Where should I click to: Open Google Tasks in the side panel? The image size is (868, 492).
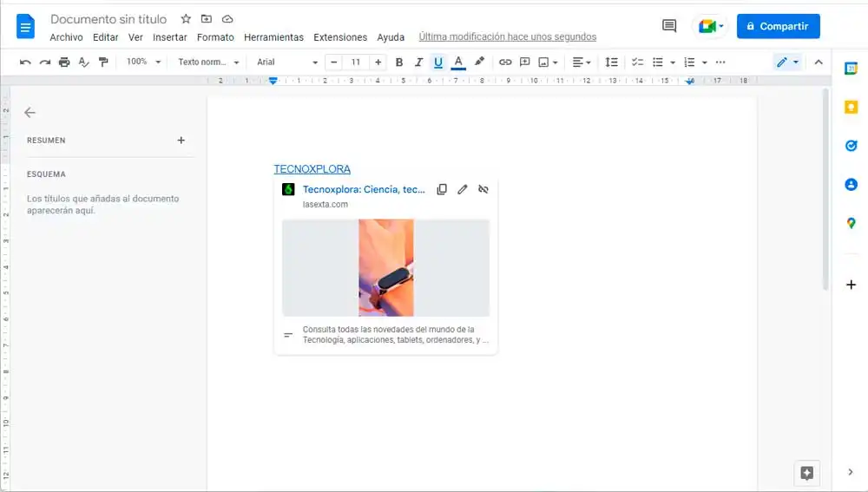[x=851, y=146]
